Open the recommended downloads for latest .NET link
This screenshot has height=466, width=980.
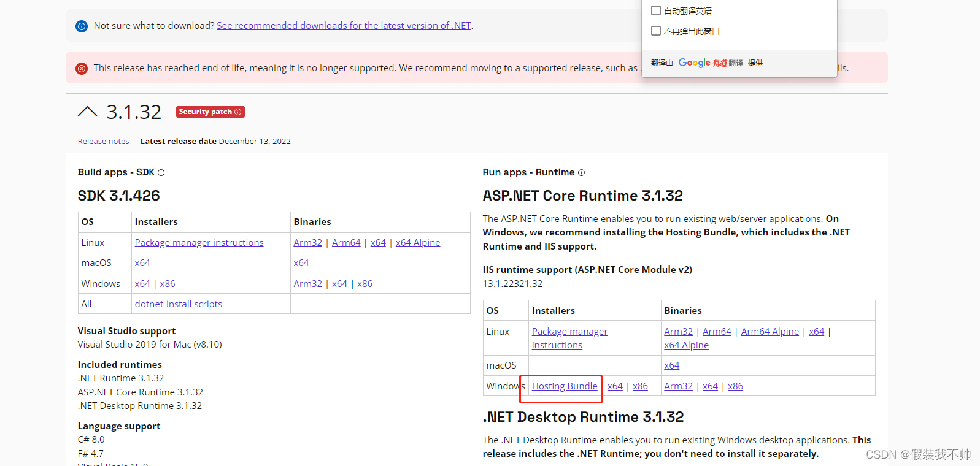coord(344,26)
